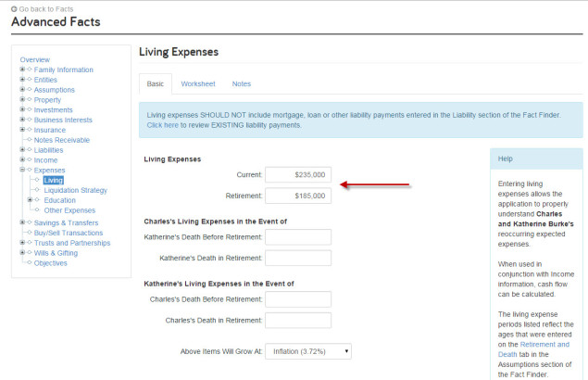
Task: Open Business Interests section
Action: 63,120
